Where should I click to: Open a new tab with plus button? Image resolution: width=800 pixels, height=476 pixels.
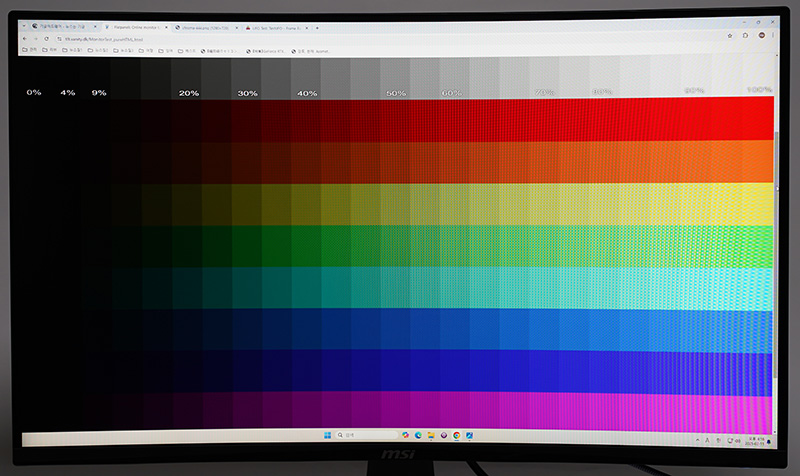pos(317,28)
